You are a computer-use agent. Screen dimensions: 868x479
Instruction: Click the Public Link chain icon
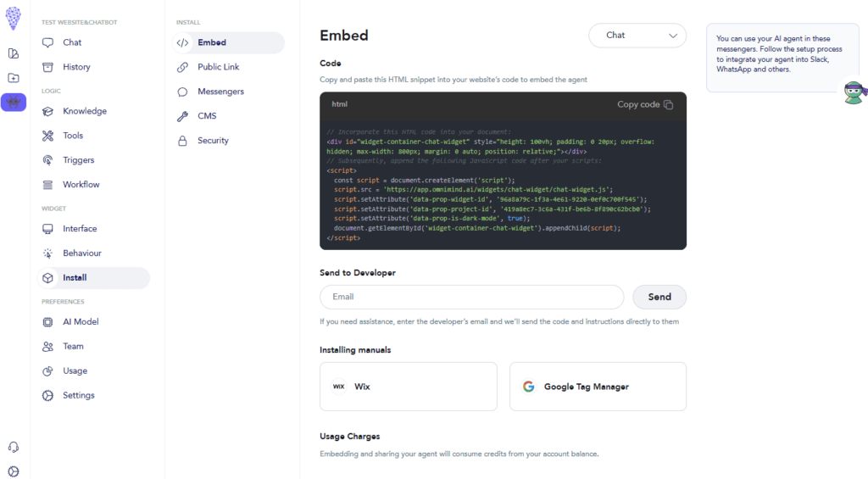182,67
